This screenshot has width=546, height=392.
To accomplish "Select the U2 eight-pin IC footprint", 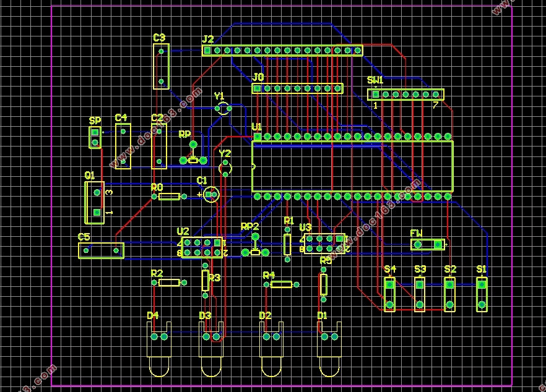I will click(x=202, y=247).
